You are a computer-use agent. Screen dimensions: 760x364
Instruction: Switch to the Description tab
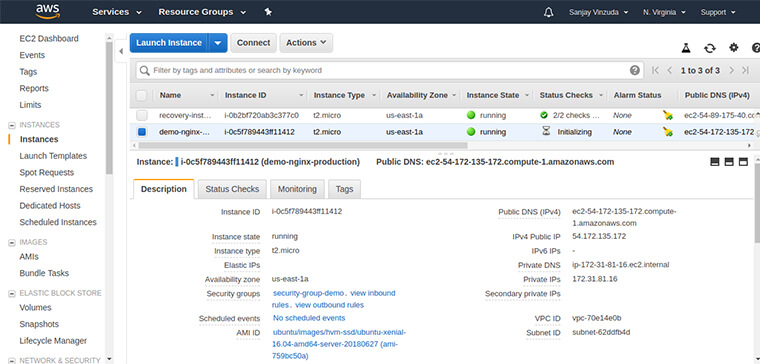click(x=163, y=189)
